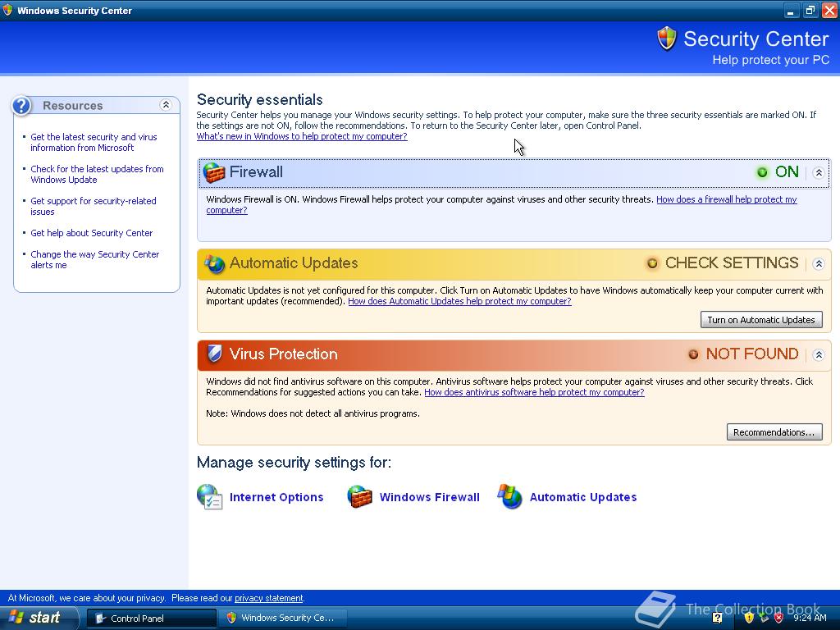Open Automatic Updates settings link at bottom

coord(583,497)
